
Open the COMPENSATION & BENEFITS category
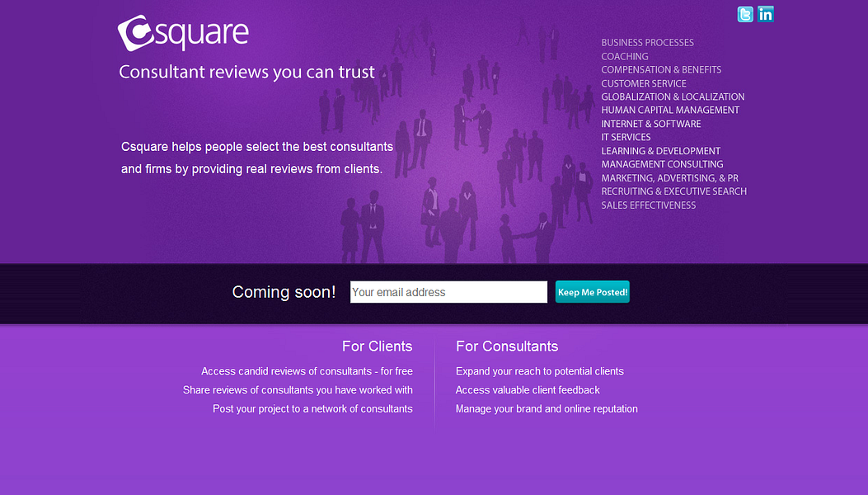tap(660, 69)
